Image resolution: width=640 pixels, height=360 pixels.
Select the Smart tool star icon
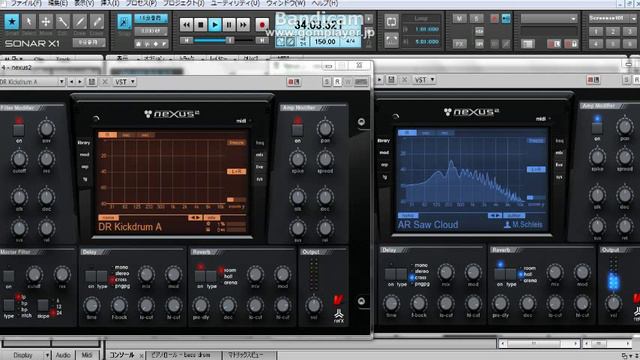(x=12, y=22)
